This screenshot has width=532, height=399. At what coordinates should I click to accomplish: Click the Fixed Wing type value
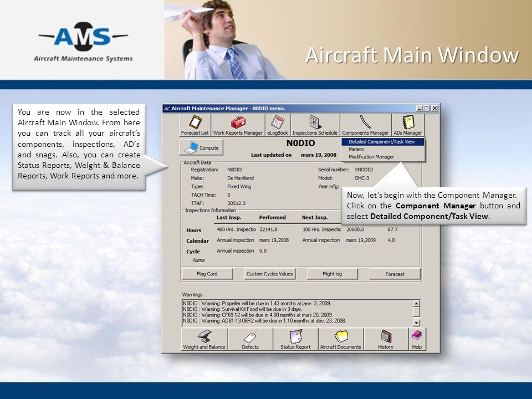(239, 186)
